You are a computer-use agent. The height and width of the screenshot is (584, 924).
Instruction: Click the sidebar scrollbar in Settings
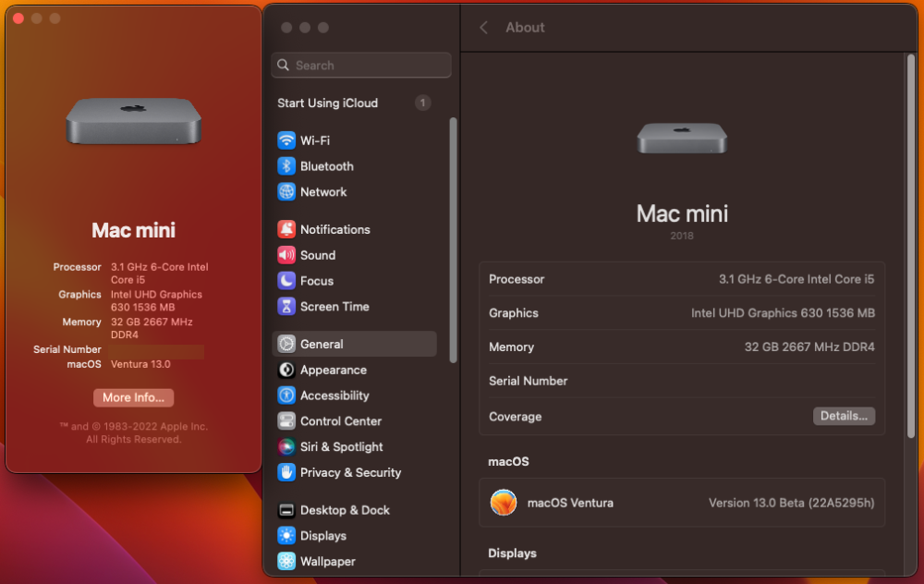click(453, 240)
